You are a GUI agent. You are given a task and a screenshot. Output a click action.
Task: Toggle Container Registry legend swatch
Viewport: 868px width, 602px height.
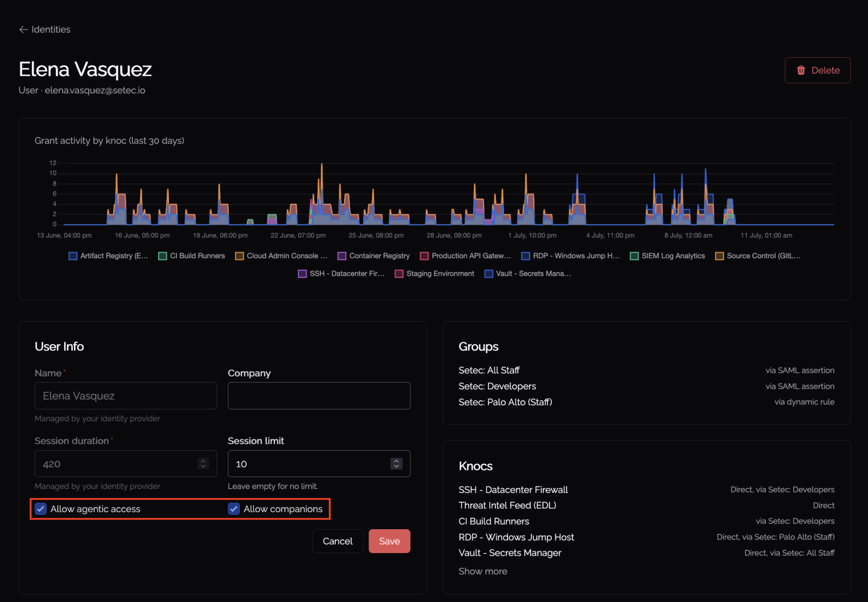342,256
